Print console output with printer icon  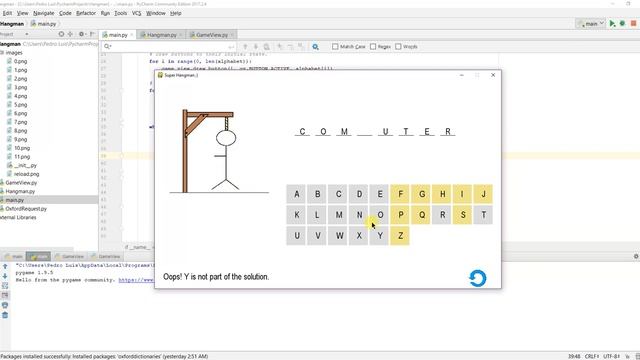[5, 305]
